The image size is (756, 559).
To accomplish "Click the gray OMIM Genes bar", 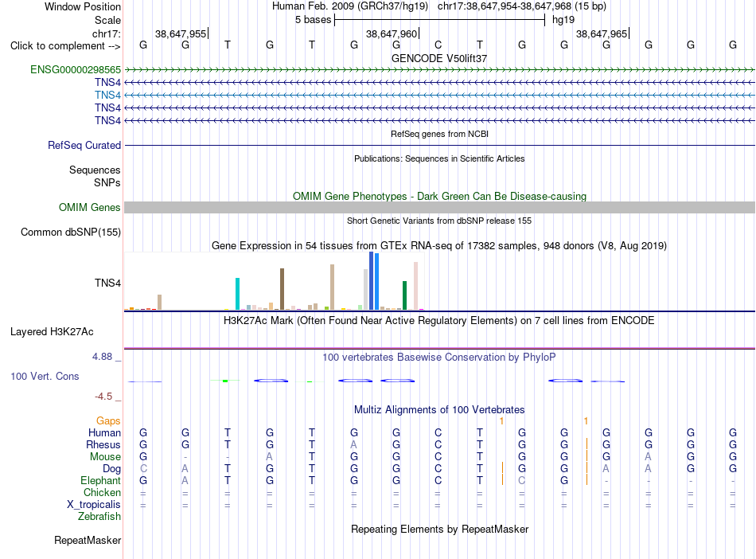I will pos(440,207).
